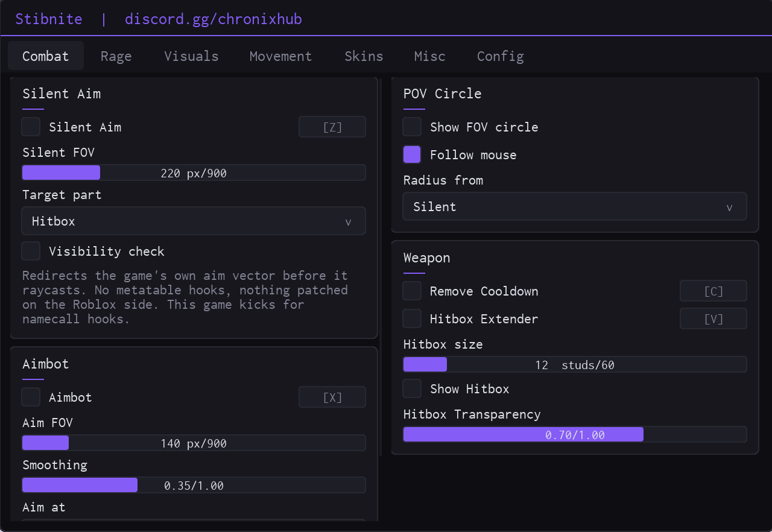Click the discord.gg/chronixhub title link
Image resolution: width=772 pixels, height=532 pixels.
[214, 19]
